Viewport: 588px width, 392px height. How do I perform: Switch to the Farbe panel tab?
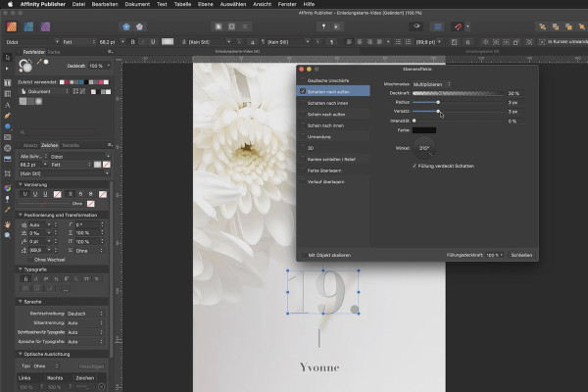(x=54, y=52)
